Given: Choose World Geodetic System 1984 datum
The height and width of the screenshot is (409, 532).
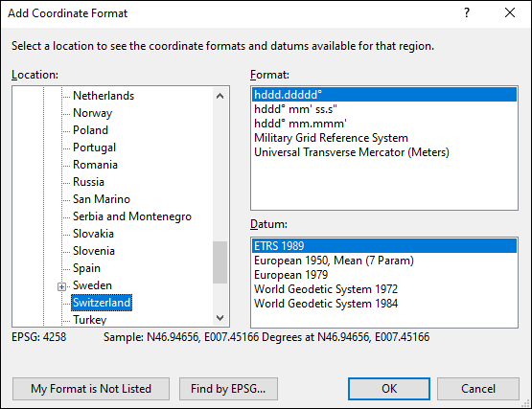Looking at the screenshot, I should coord(384,304).
